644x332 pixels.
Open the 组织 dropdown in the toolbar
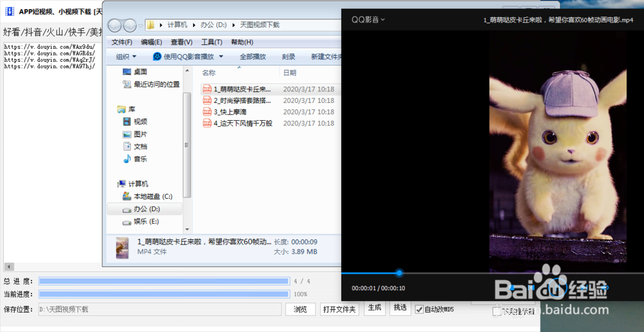click(126, 57)
